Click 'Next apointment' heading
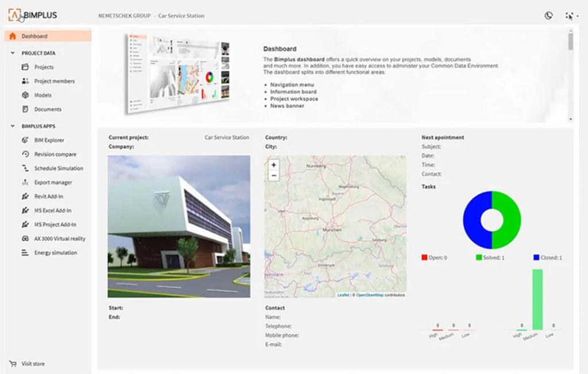This screenshot has width=588, height=374. [x=443, y=138]
